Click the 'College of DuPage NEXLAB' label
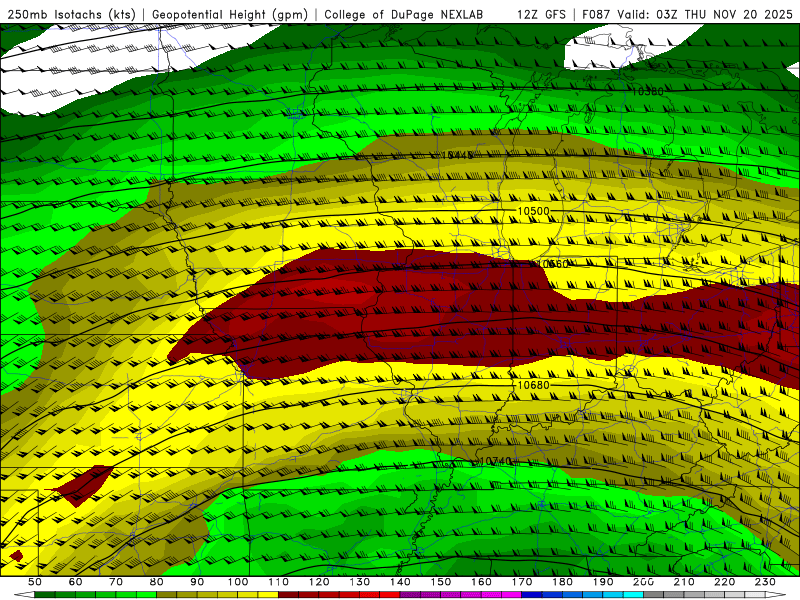800x600 pixels. pos(404,15)
